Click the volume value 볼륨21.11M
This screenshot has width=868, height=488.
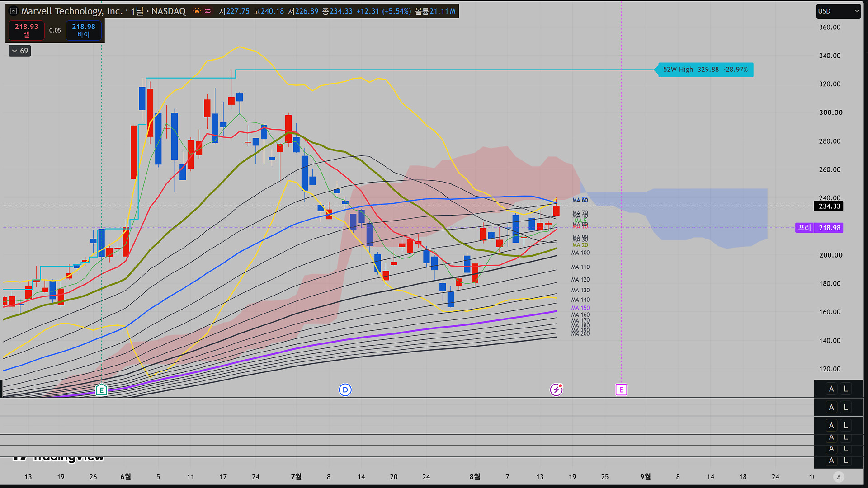tap(435, 11)
